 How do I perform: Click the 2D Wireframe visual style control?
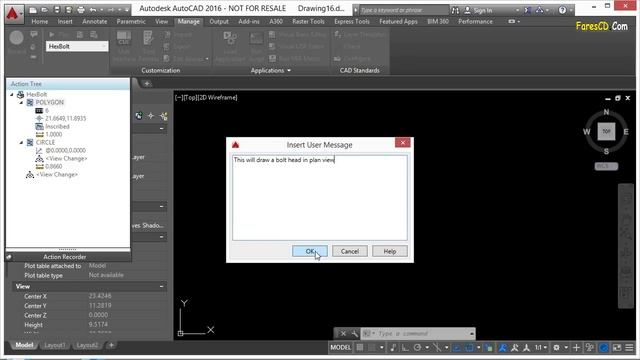(x=218, y=98)
